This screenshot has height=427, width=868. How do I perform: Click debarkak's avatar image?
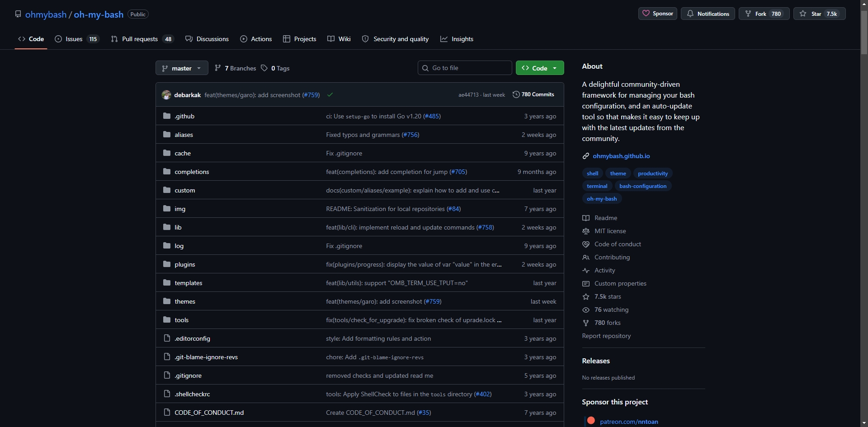pyautogui.click(x=166, y=95)
